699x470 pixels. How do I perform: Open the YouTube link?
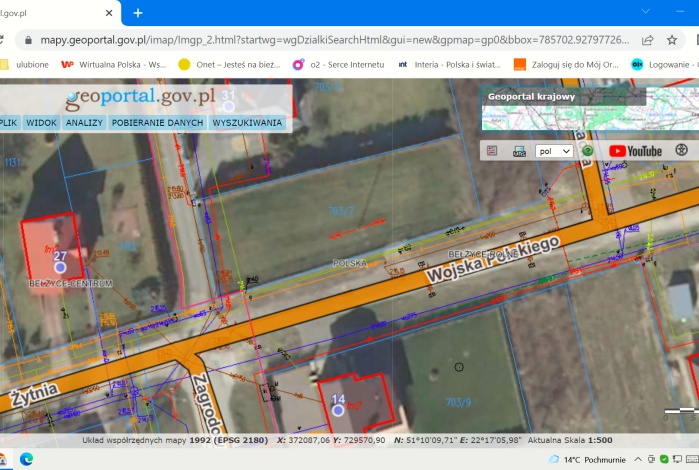[x=635, y=151]
